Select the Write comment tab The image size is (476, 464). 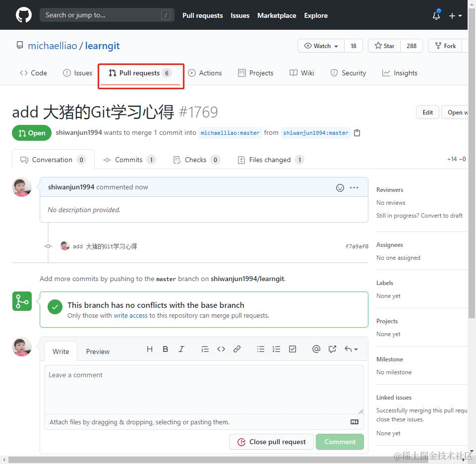tap(60, 351)
